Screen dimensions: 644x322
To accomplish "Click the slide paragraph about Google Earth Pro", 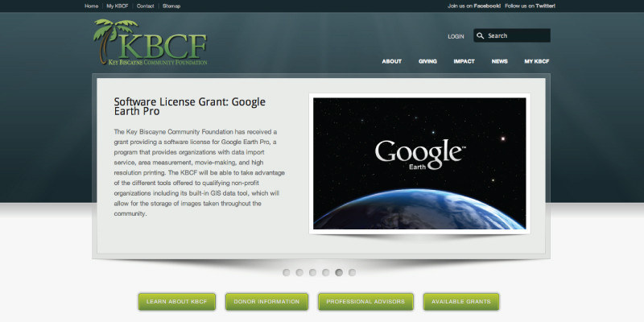I will (200, 172).
